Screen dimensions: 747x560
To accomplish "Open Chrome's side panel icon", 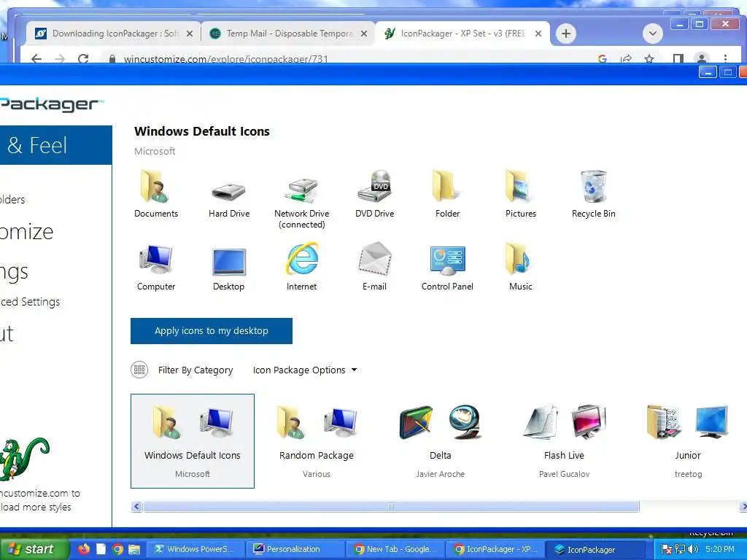I will pyautogui.click(x=678, y=58).
